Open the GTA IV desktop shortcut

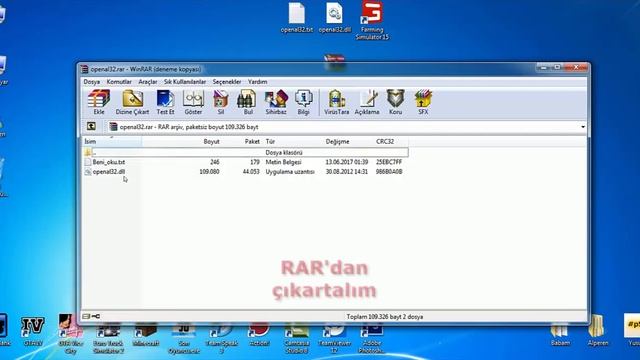tap(33, 332)
